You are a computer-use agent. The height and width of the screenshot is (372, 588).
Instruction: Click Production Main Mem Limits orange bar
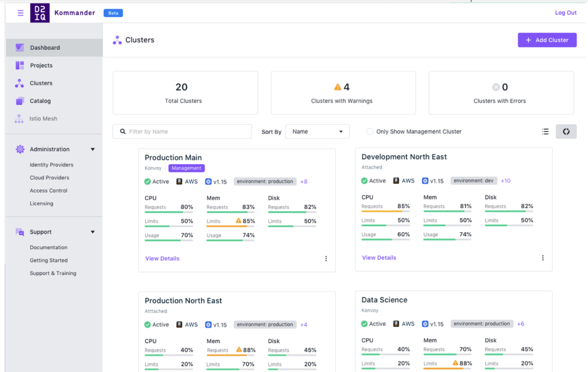[230, 226]
